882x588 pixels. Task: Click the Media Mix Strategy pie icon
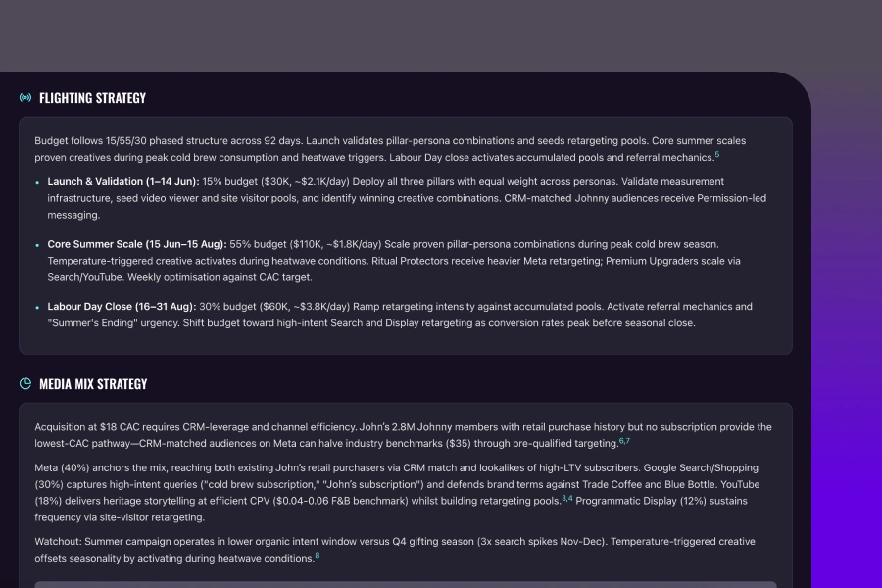[x=25, y=384]
